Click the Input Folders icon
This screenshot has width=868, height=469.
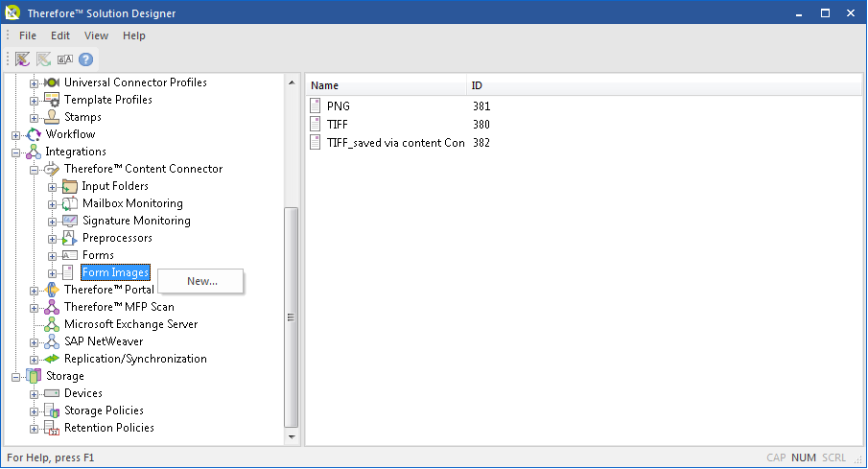(70, 186)
